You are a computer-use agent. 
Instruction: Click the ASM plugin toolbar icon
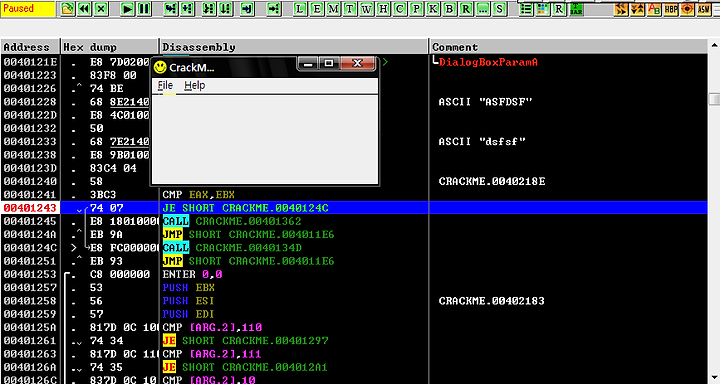[x=704, y=9]
